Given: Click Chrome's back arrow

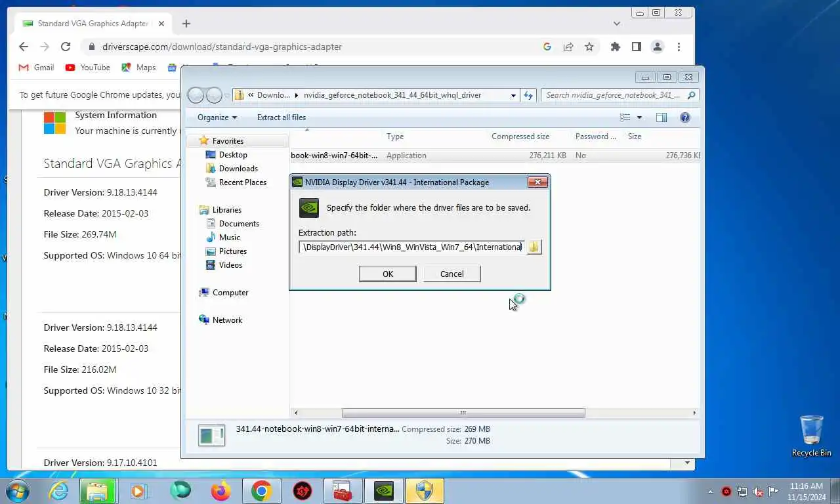Looking at the screenshot, I should coord(24,47).
